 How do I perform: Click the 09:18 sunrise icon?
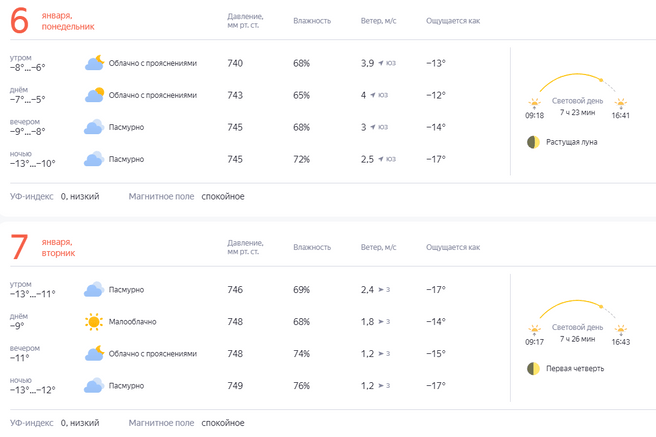[x=534, y=102]
